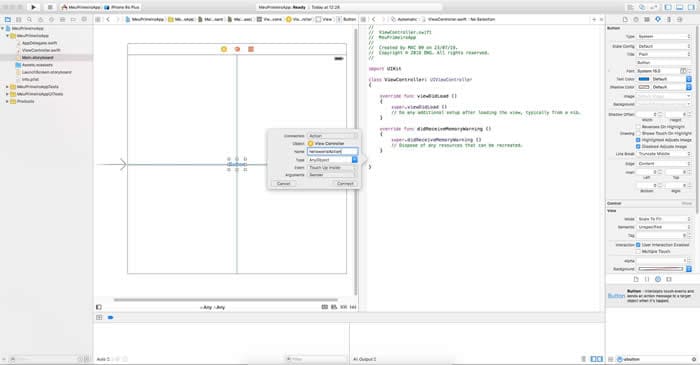Show the File template library icon
The image size is (700, 365).
636,279
